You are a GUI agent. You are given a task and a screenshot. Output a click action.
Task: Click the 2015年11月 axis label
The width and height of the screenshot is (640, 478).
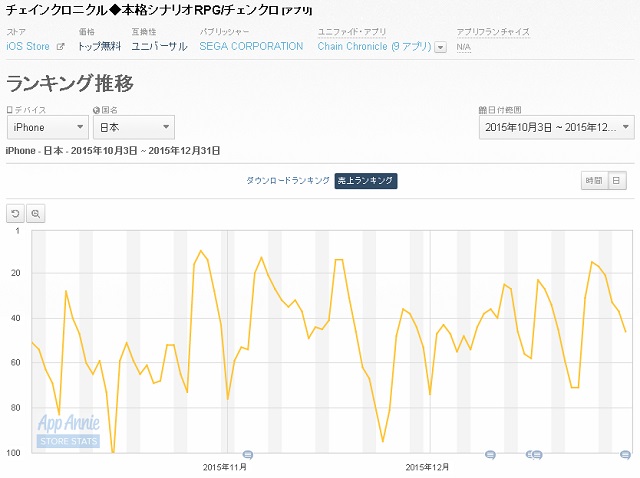click(224, 467)
